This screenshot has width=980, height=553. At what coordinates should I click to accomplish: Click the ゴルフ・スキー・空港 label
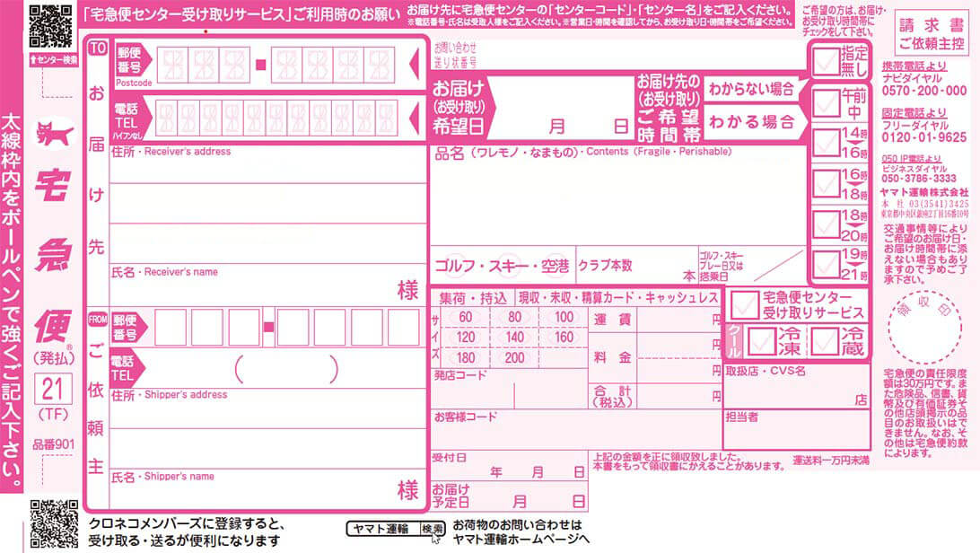(502, 267)
